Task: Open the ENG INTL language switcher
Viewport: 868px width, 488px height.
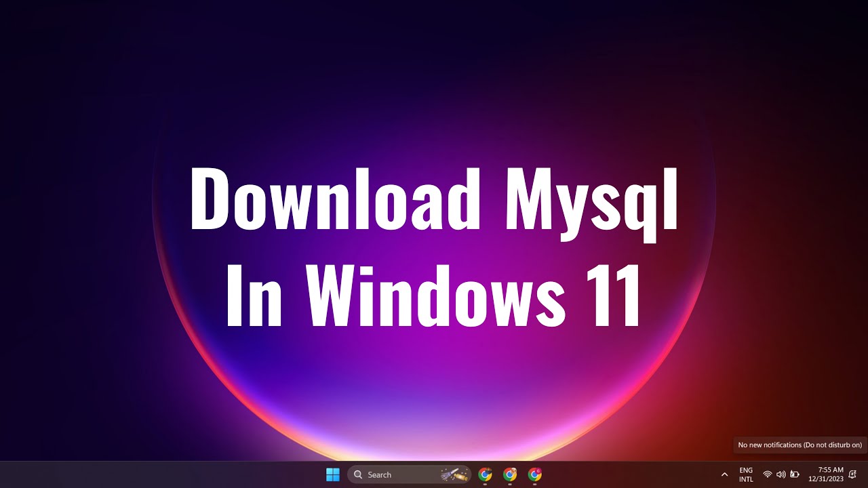Action: [746, 474]
